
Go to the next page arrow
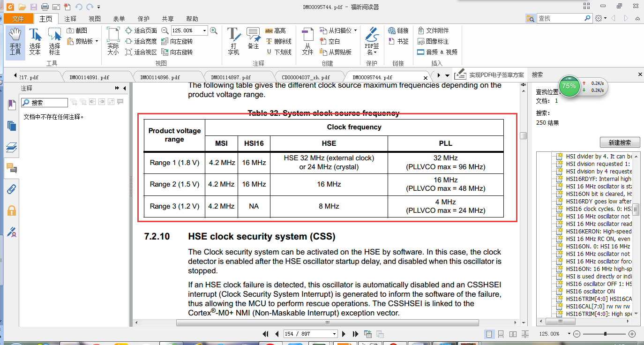tap(344, 334)
